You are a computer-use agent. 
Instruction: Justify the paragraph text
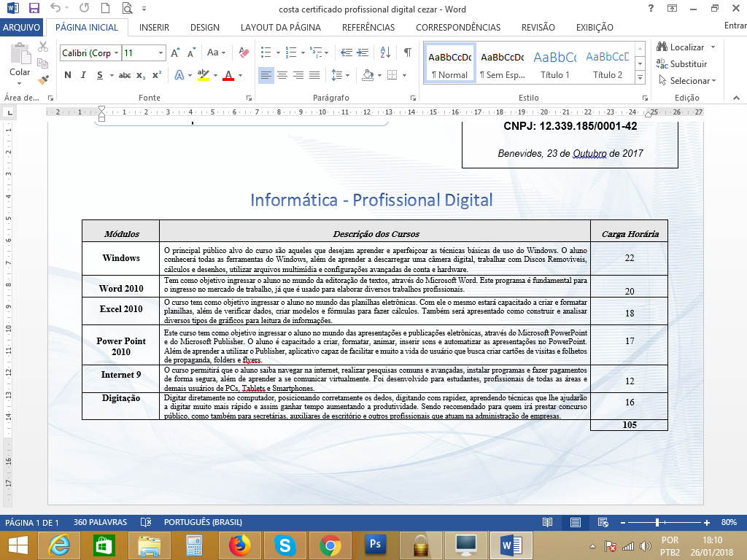click(314, 75)
